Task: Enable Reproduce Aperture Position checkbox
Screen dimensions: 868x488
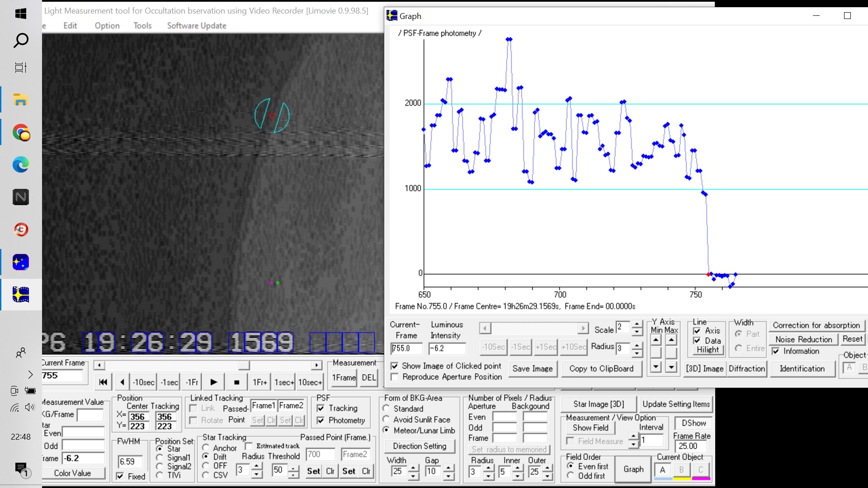Action: (395, 377)
